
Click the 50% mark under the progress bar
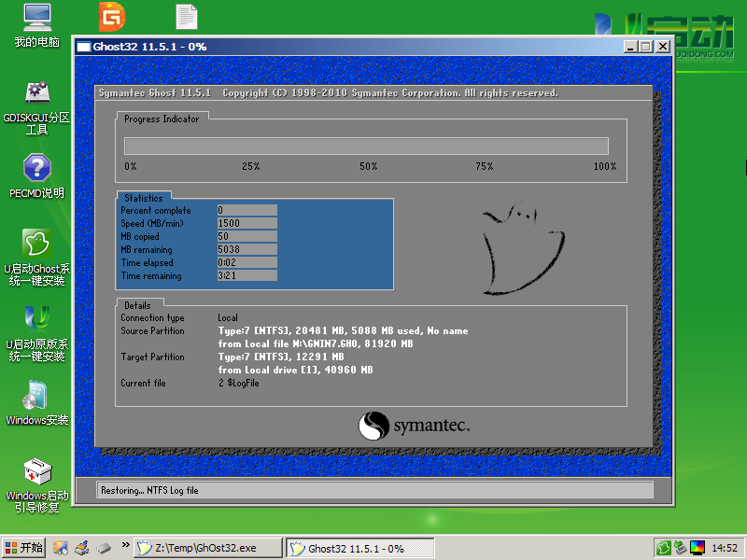(368, 166)
